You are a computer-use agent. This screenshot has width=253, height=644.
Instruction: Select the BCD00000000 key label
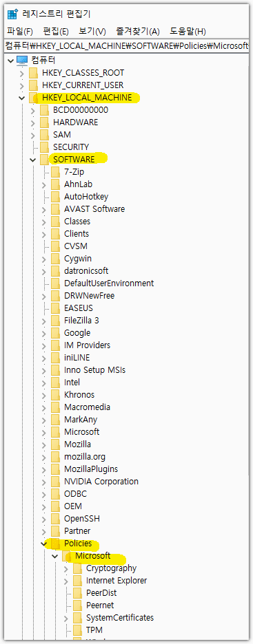point(81,110)
